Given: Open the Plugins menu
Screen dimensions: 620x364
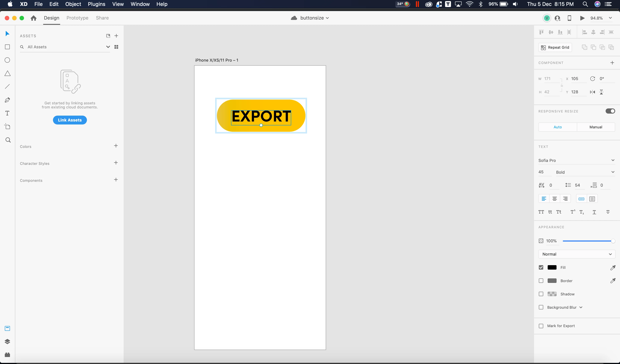Looking at the screenshot, I should pyautogui.click(x=97, y=4).
